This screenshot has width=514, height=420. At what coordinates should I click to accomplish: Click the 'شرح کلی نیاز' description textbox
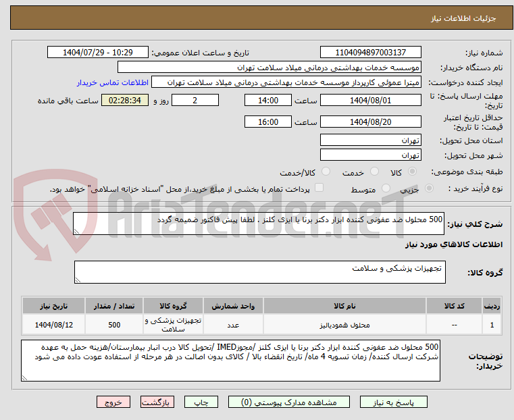[x=259, y=224]
